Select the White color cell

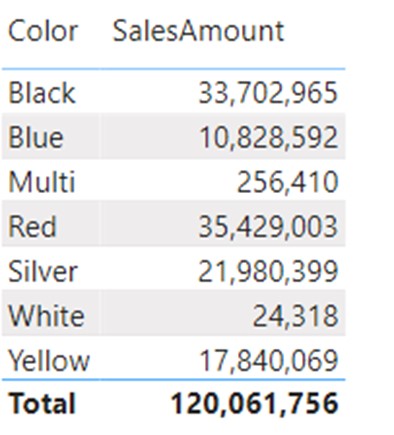46,316
